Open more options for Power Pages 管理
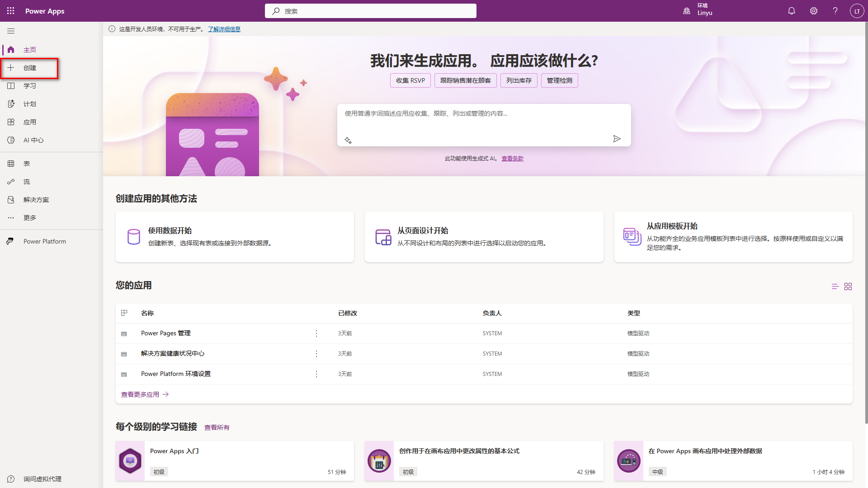The image size is (868, 488). (x=316, y=333)
